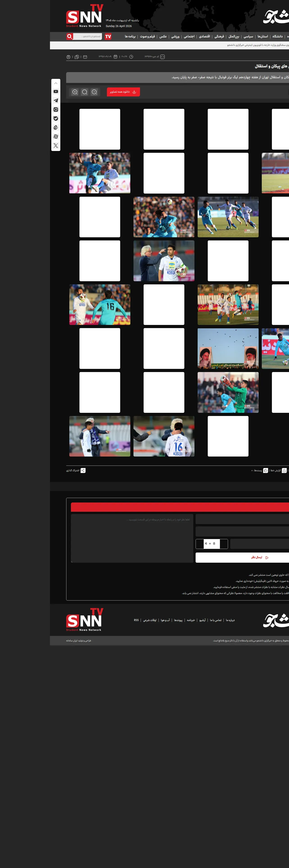The image size is (289, 868).
Task: Bookmark the article using the bookmark icon
Action: 77,57
